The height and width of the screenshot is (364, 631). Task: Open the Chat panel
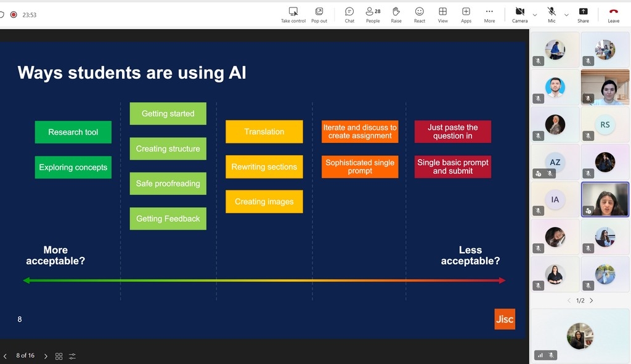click(349, 14)
